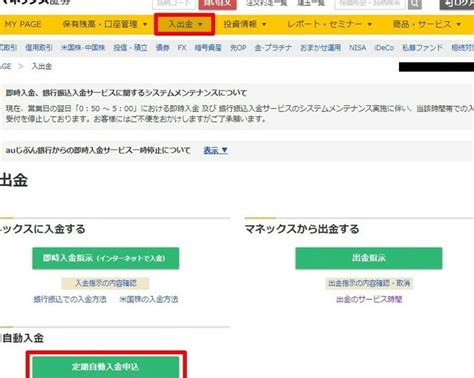Click the 即時入金指示 green button
The image size is (474, 378).
click(x=106, y=258)
